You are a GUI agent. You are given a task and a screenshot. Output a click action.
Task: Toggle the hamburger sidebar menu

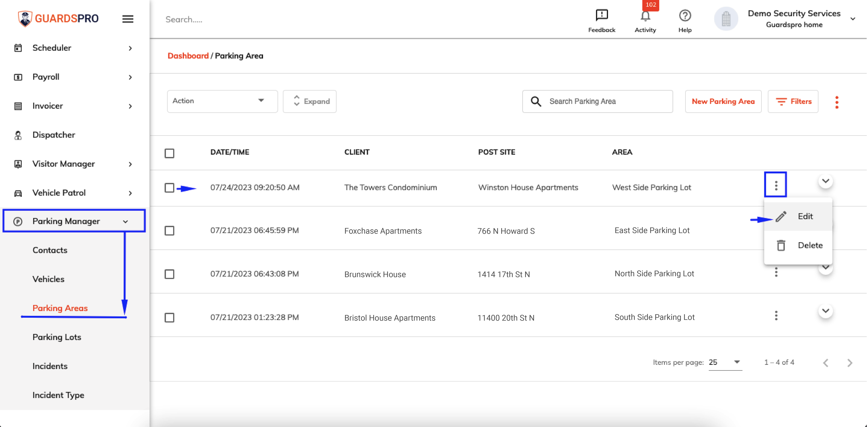[x=128, y=19]
